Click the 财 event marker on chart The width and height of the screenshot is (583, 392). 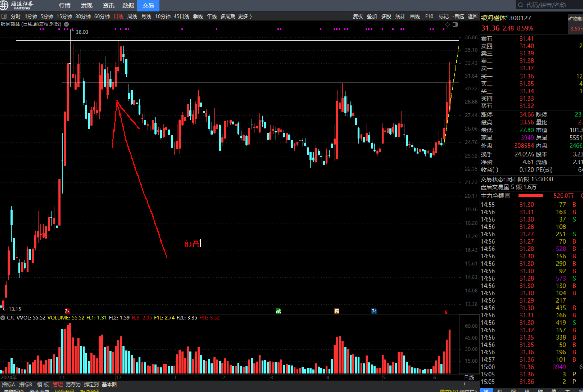[374, 311]
